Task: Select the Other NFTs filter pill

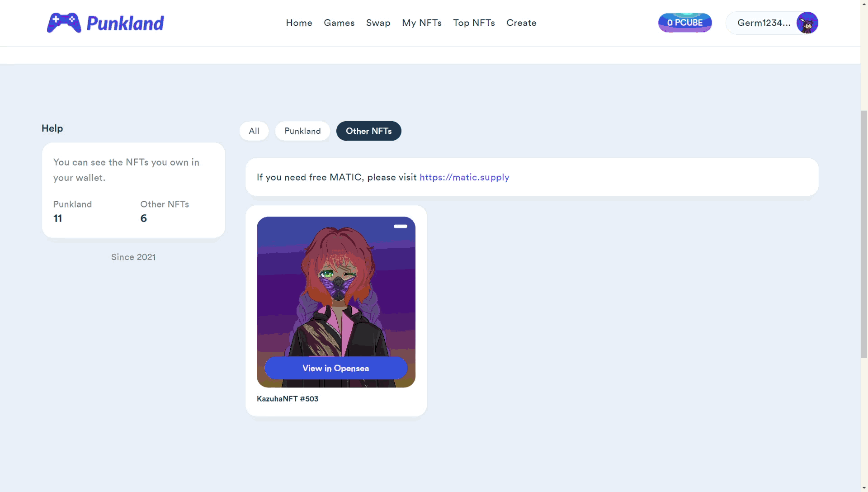Action: pos(369,131)
